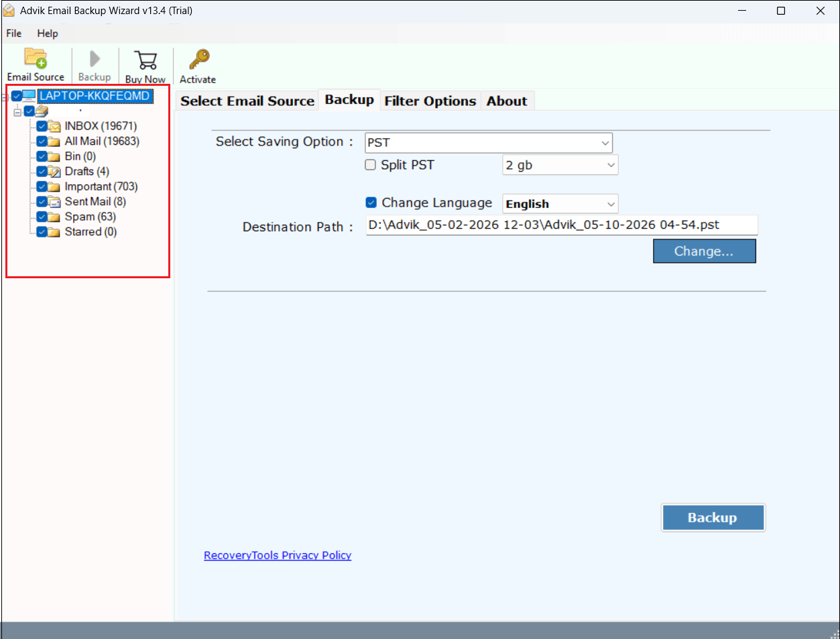Select the INBOX (19671) tree row

point(101,126)
